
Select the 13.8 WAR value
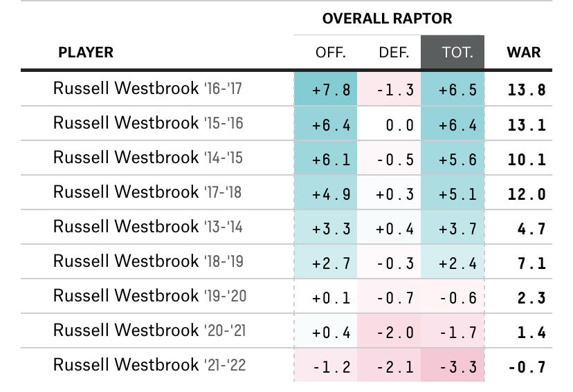[x=526, y=90]
